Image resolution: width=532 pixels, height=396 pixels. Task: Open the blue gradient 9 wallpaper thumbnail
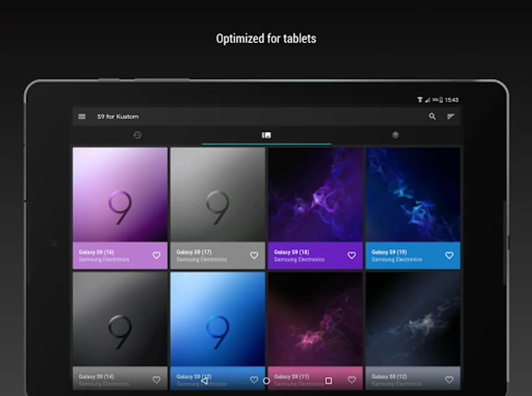[x=218, y=319]
